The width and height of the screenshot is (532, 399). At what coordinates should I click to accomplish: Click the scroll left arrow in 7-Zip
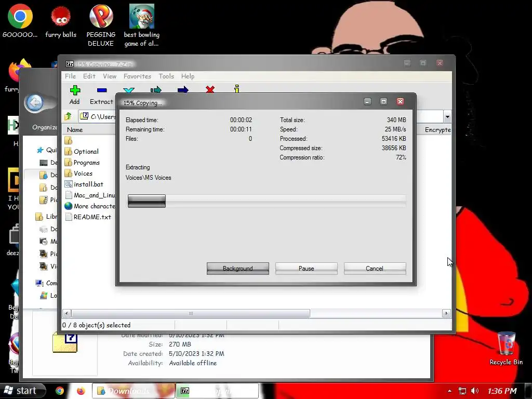67,313
